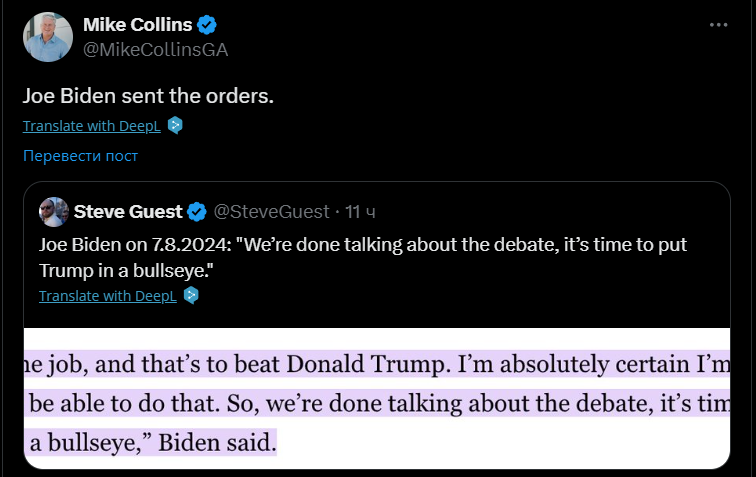This screenshot has height=477, width=756.
Task: Click top 'Translate with DeepL' link
Action: (91, 126)
